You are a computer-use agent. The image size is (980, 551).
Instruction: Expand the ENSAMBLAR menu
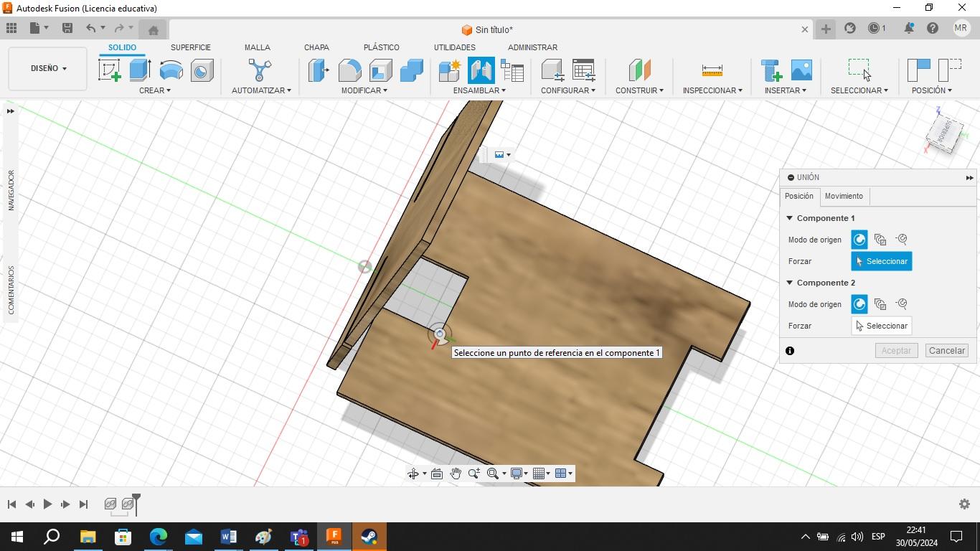pos(479,90)
